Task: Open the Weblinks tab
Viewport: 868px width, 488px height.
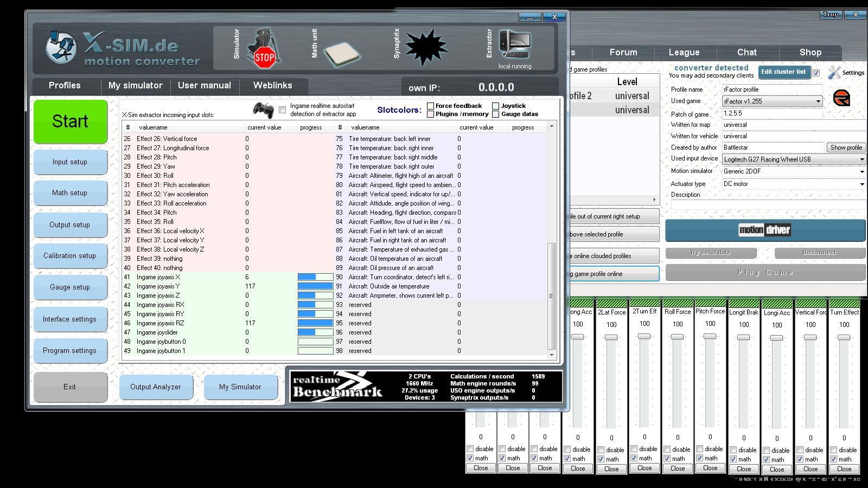Action: click(272, 86)
